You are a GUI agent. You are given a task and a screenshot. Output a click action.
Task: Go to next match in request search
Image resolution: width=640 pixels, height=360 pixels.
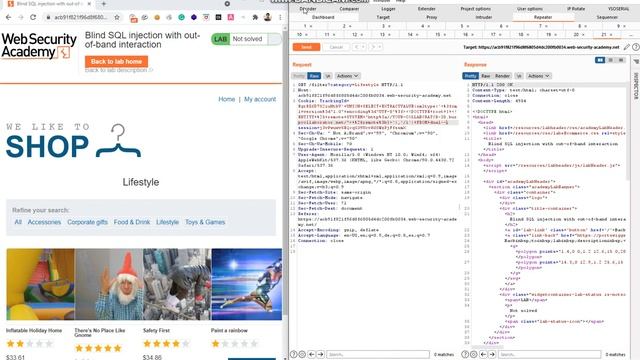point(321,354)
